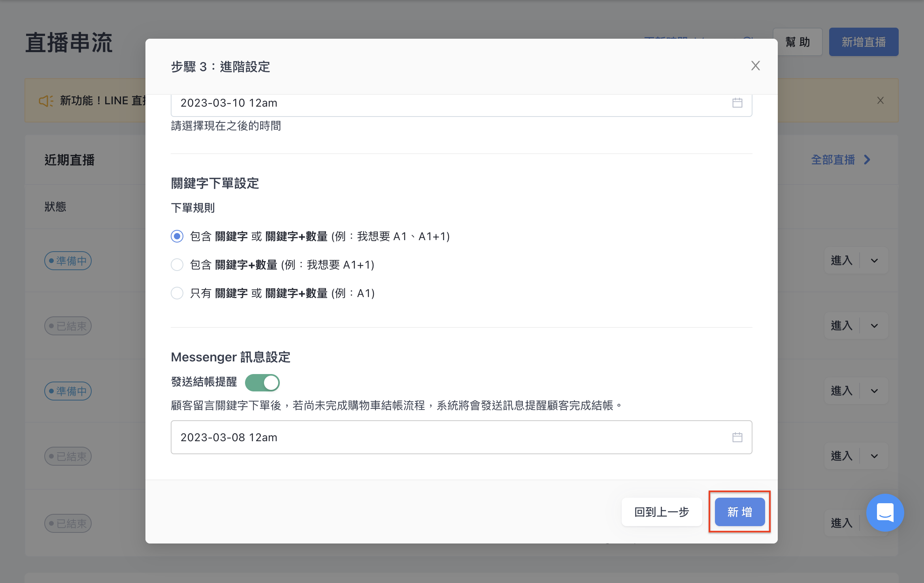The width and height of the screenshot is (924, 583).
Task: Click 進入 in the second 已結束 row
Action: pos(841,456)
